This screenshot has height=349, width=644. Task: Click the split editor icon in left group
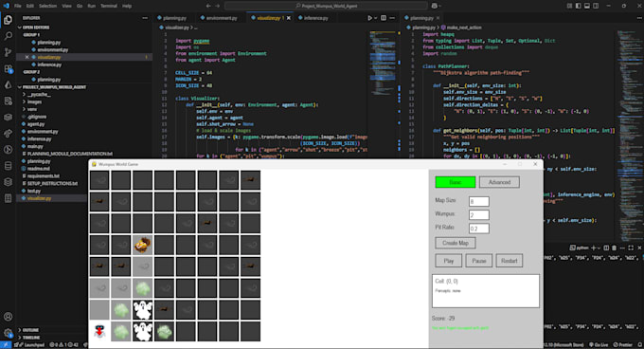384,18
